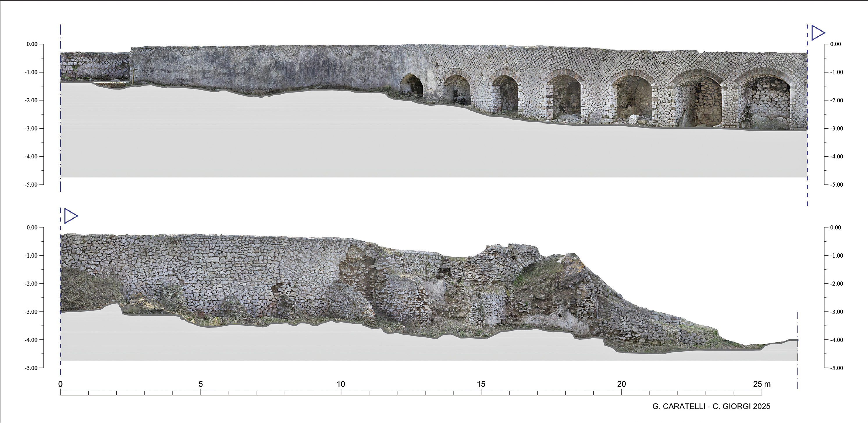Click the '20' label on scale bar

pyautogui.click(x=621, y=384)
